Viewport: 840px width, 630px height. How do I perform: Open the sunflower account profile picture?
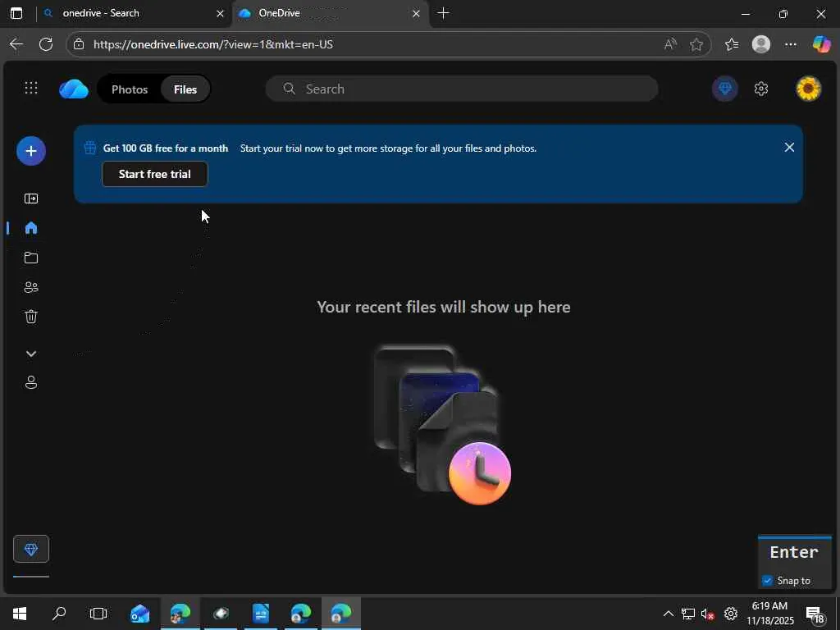tap(808, 89)
